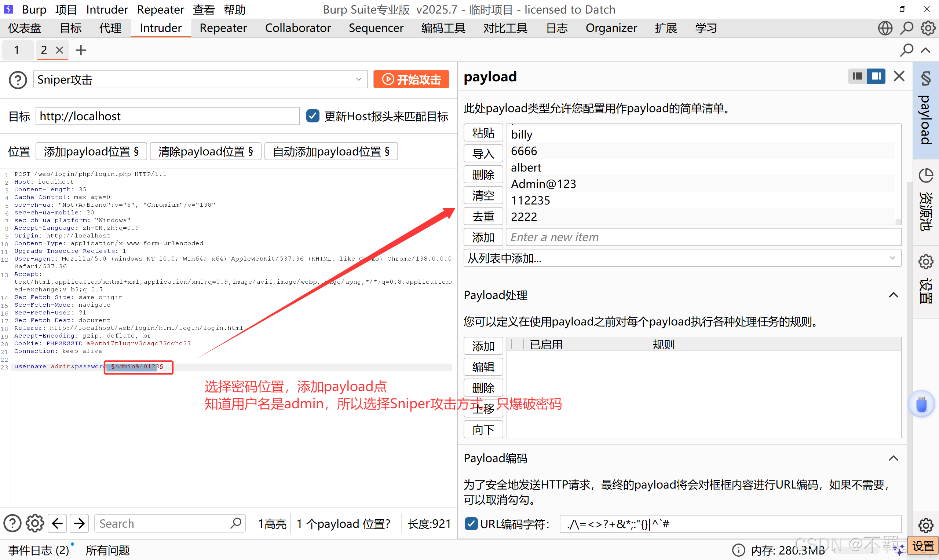Click the Burp logo icon in title bar
The height and width of the screenshot is (560, 939).
(x=8, y=9)
